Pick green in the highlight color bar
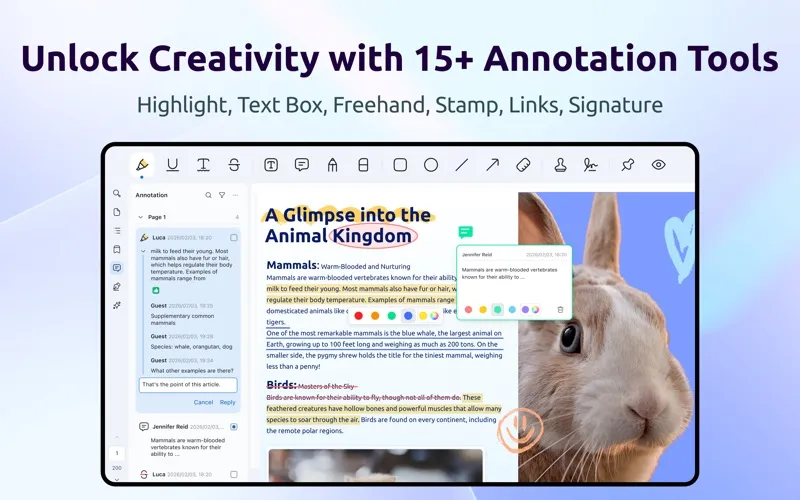 click(391, 316)
